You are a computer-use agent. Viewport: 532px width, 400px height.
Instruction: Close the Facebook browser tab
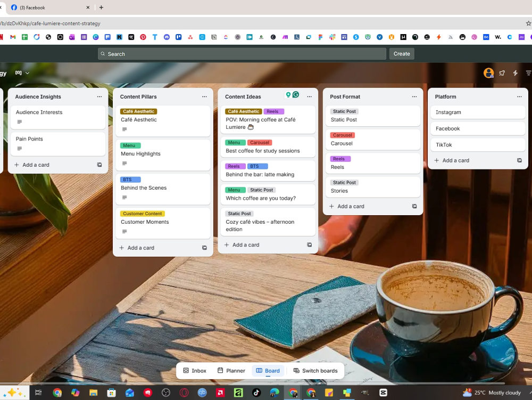(88, 7)
